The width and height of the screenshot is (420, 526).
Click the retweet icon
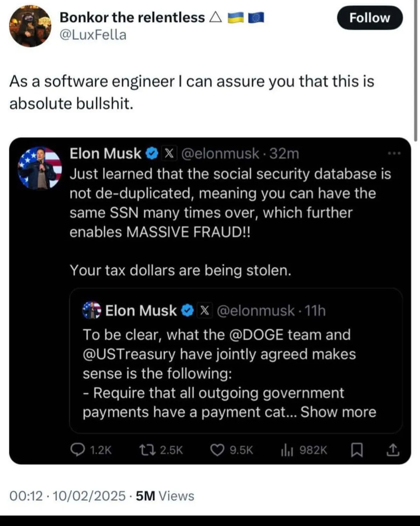pos(145,450)
